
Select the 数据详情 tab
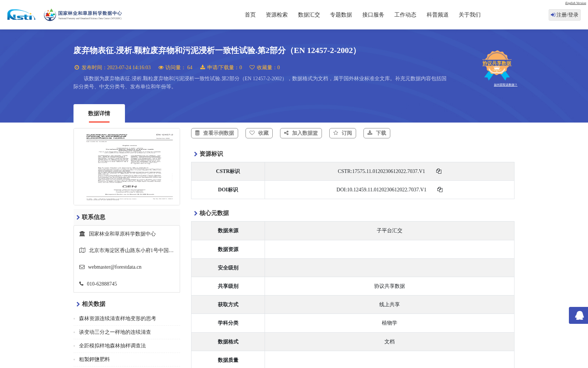(x=99, y=113)
